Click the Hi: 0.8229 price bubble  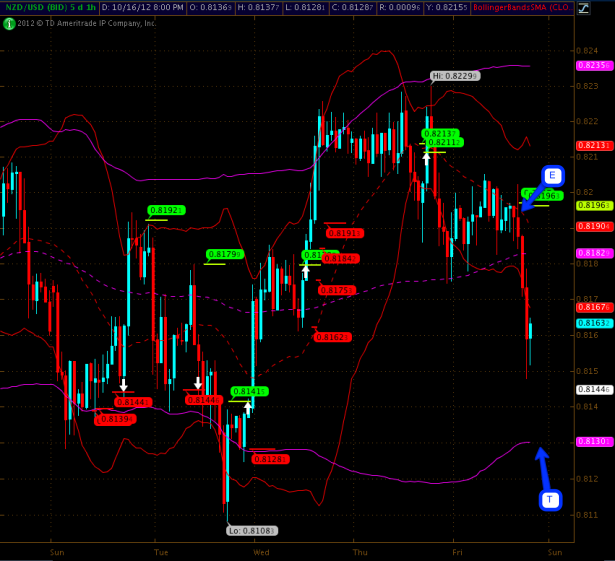point(455,75)
